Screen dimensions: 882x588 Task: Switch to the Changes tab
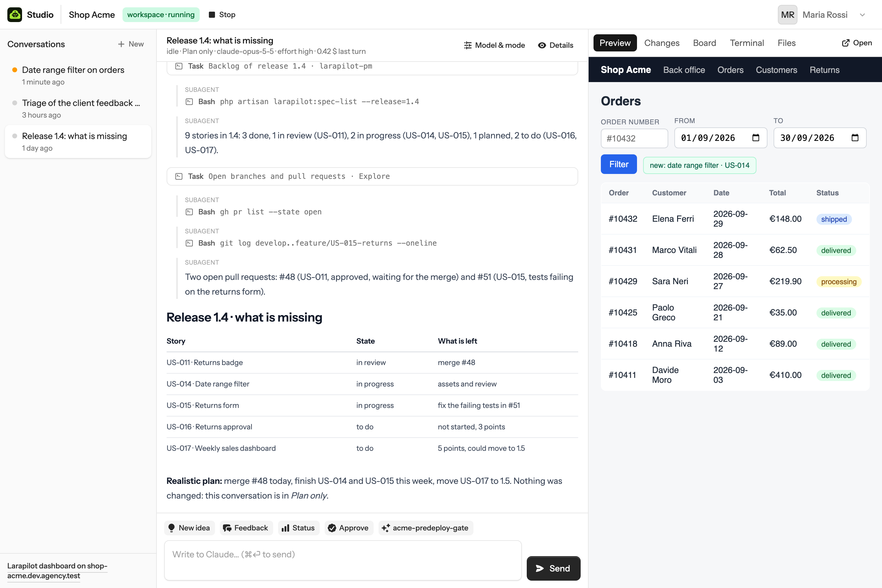click(661, 43)
